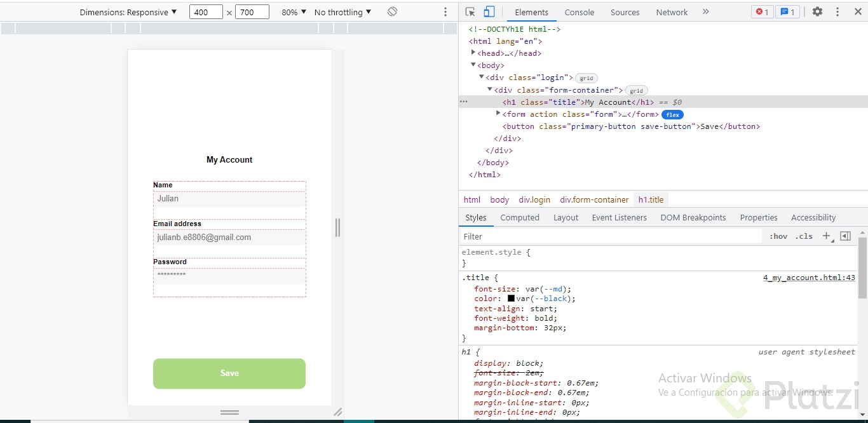Open DevTools settings gear

pyautogui.click(x=818, y=12)
